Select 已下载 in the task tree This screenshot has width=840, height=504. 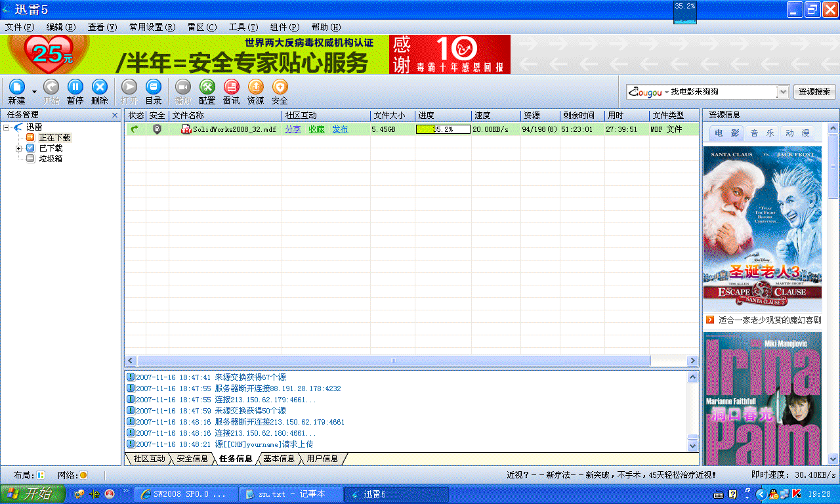pos(51,148)
